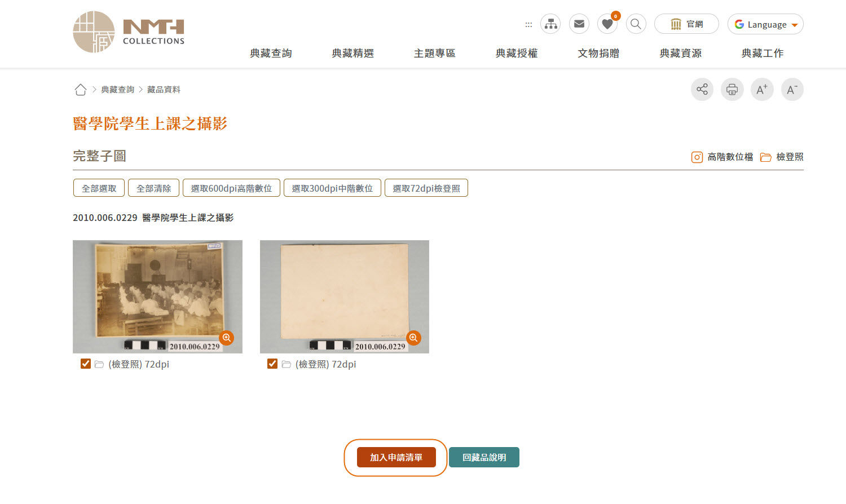
Task: Click 選取72dpi檢登照 button
Action: tap(426, 188)
